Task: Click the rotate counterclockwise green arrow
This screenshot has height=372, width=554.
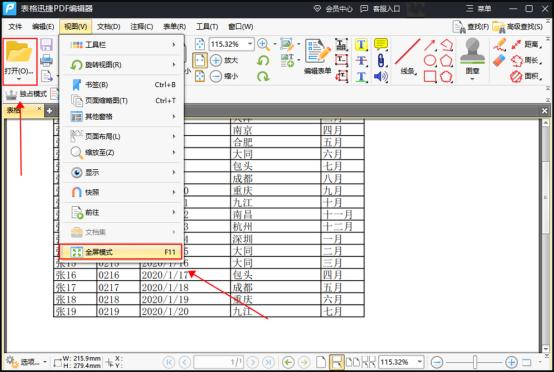Action: [263, 60]
